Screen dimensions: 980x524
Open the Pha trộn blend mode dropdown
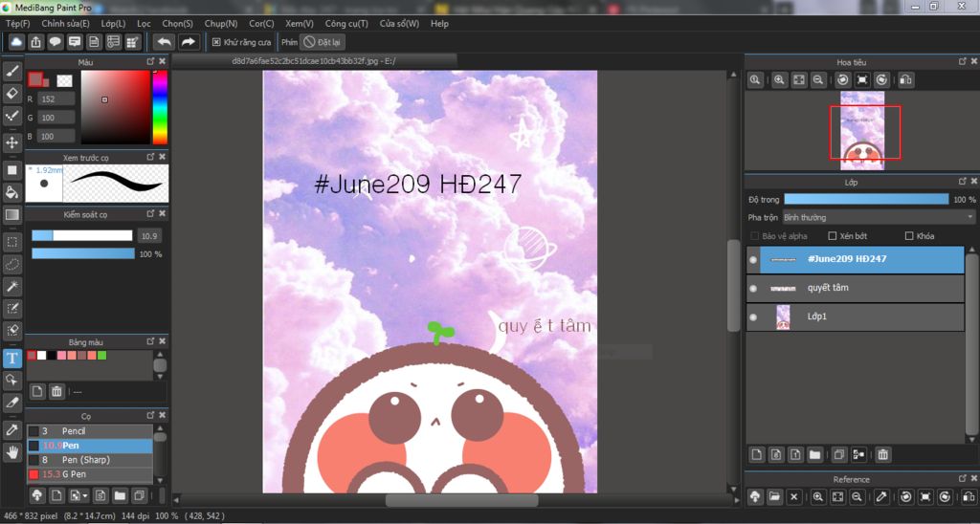coord(879,217)
